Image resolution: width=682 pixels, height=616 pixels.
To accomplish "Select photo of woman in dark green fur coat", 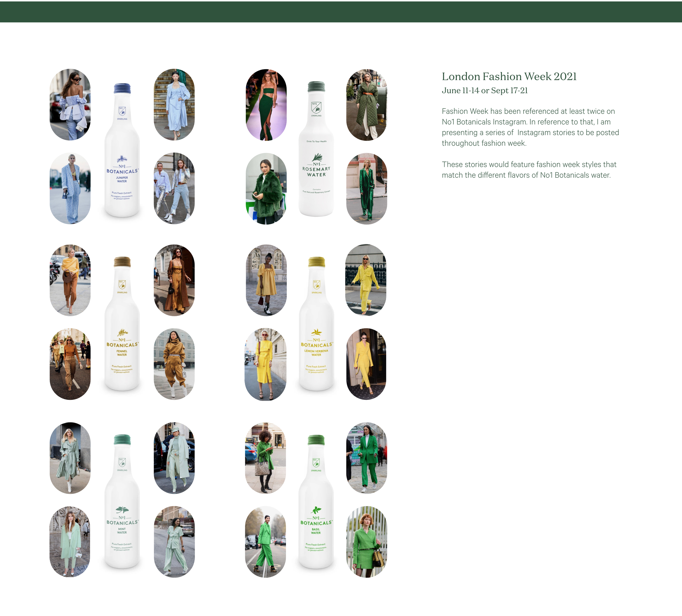I will pos(266,189).
